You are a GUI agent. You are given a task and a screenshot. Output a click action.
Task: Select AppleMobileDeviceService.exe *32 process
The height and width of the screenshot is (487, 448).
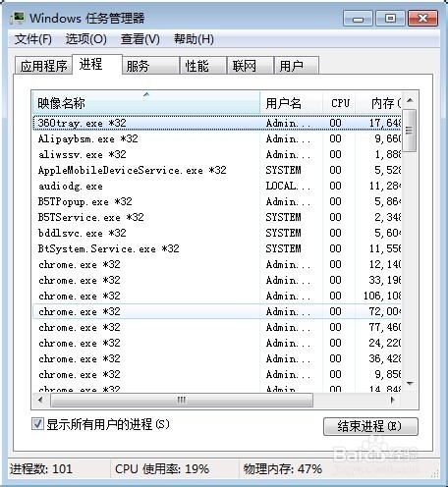tap(217, 170)
